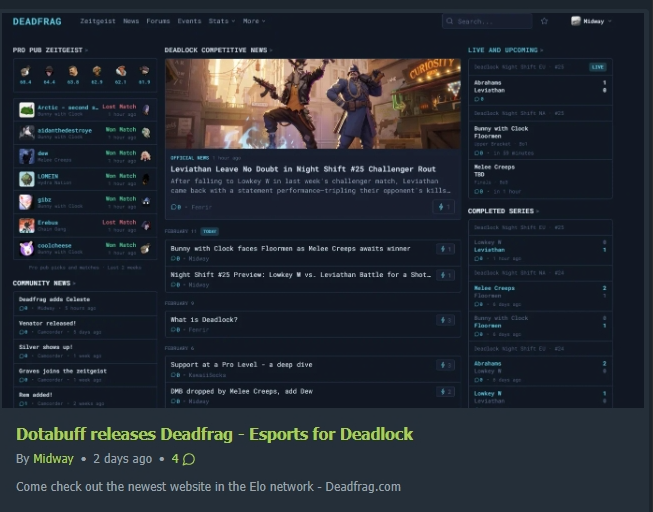
Task: Click the Midway avatar image in header
Action: [x=576, y=21]
